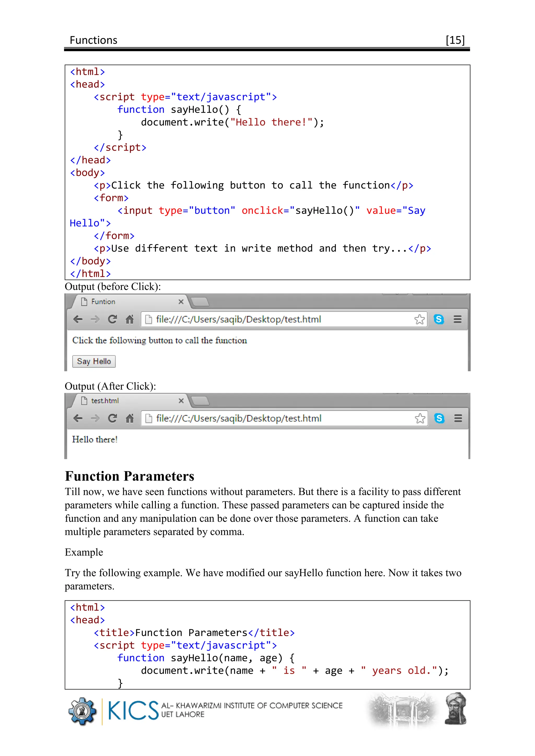The height and width of the screenshot is (756, 535).
Task: Close the Funtion tab
Action: (x=181, y=302)
